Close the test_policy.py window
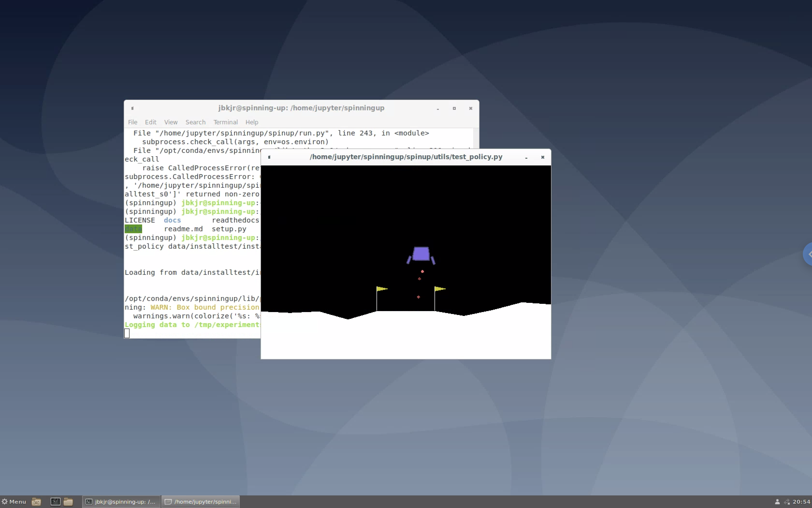The width and height of the screenshot is (812, 508). 543,157
